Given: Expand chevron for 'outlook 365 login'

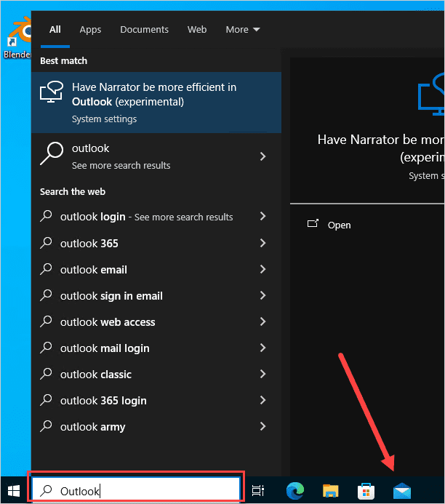Looking at the screenshot, I should click(x=262, y=400).
